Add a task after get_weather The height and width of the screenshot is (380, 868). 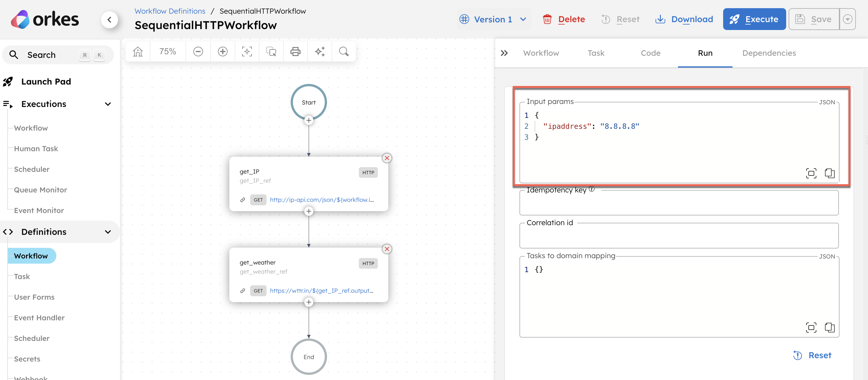309,302
